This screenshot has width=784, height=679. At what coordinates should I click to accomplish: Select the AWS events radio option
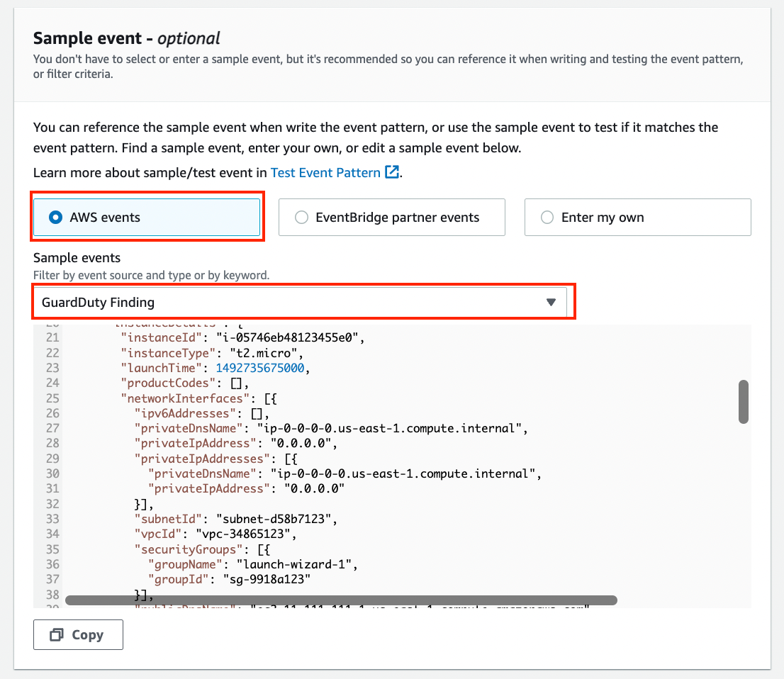[147, 218]
